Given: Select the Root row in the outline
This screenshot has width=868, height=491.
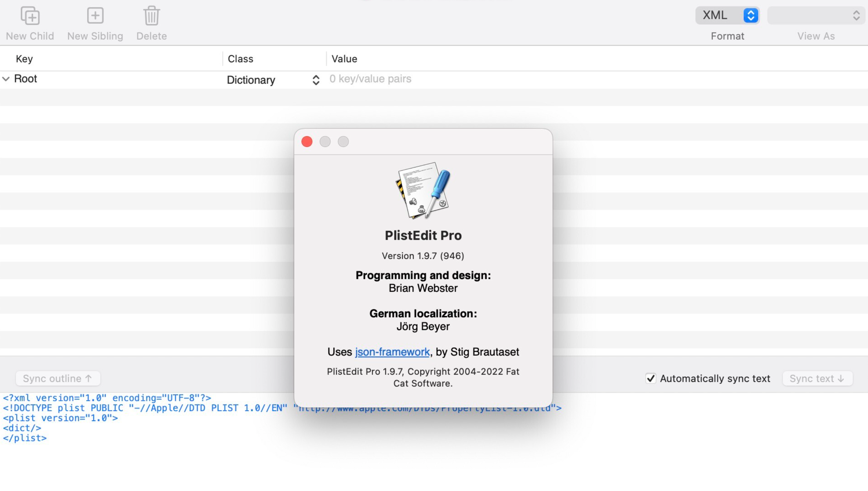Looking at the screenshot, I should point(434,80).
